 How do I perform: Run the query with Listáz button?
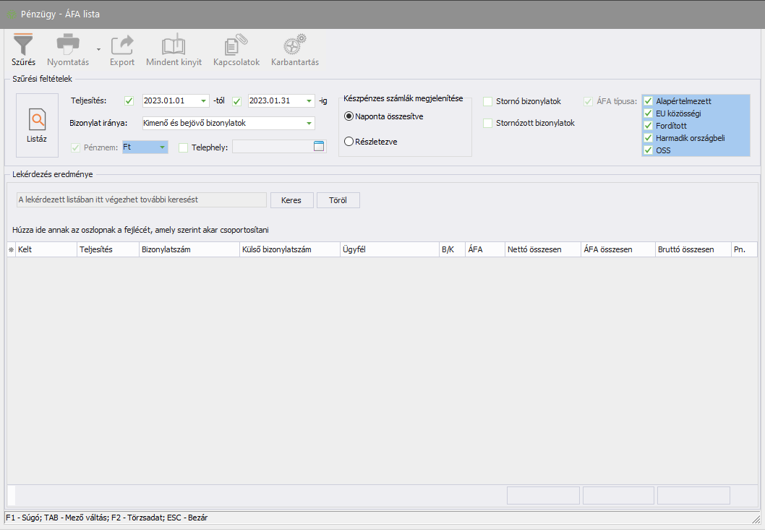37,125
